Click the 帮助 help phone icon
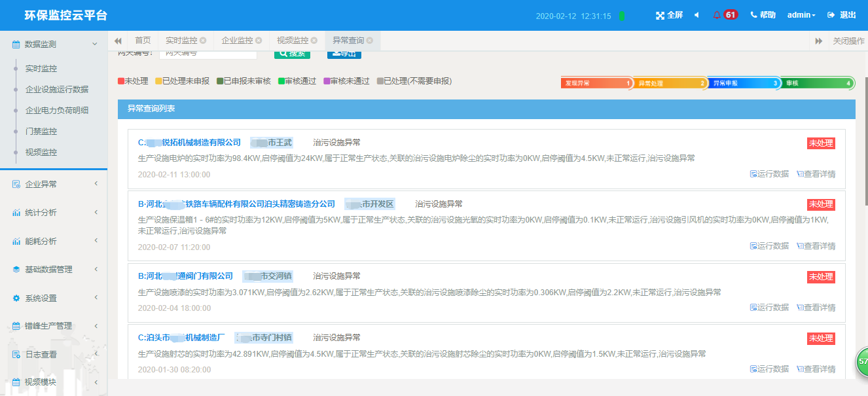Screen dimensions: 868x396 [x=763, y=15]
